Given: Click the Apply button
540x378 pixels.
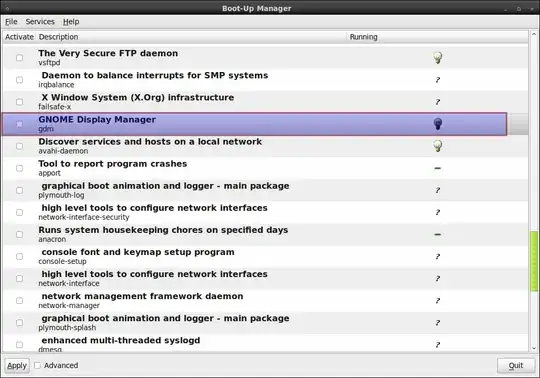Looking at the screenshot, I should pyautogui.click(x=17, y=365).
